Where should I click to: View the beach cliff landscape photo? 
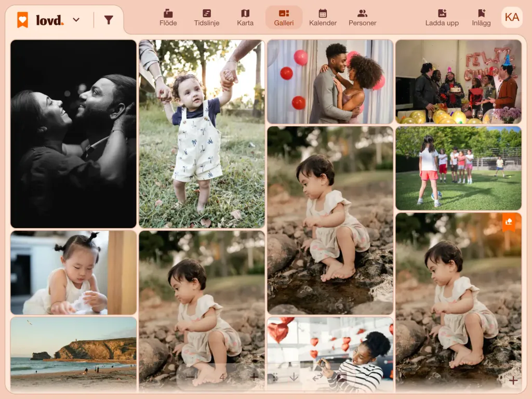pyautogui.click(x=73, y=354)
